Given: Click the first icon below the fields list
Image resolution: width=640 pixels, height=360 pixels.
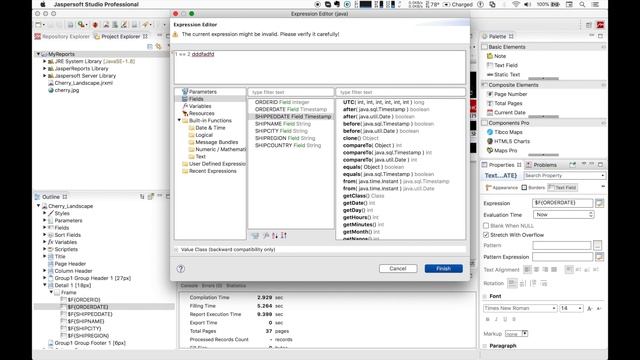Looking at the screenshot, I should coord(255,236).
